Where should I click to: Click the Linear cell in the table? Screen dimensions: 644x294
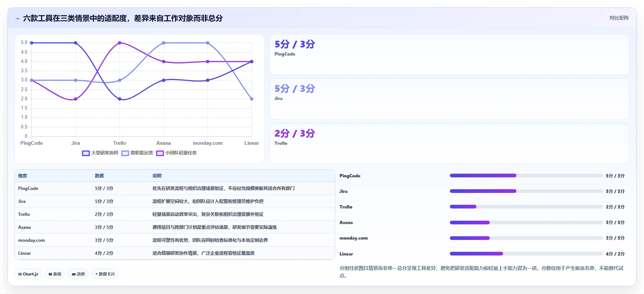point(24,253)
